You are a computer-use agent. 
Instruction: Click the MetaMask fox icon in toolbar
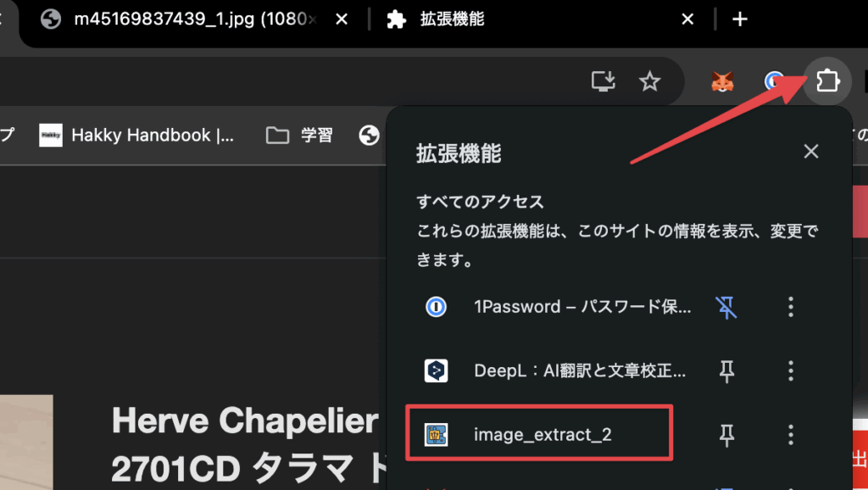point(722,81)
